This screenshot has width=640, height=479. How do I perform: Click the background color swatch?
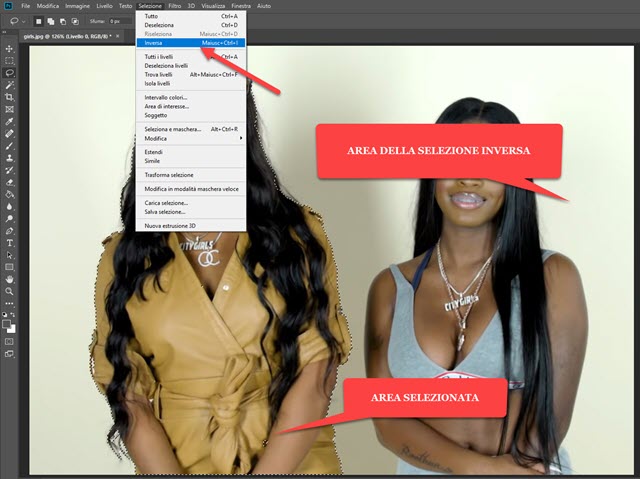click(12, 329)
